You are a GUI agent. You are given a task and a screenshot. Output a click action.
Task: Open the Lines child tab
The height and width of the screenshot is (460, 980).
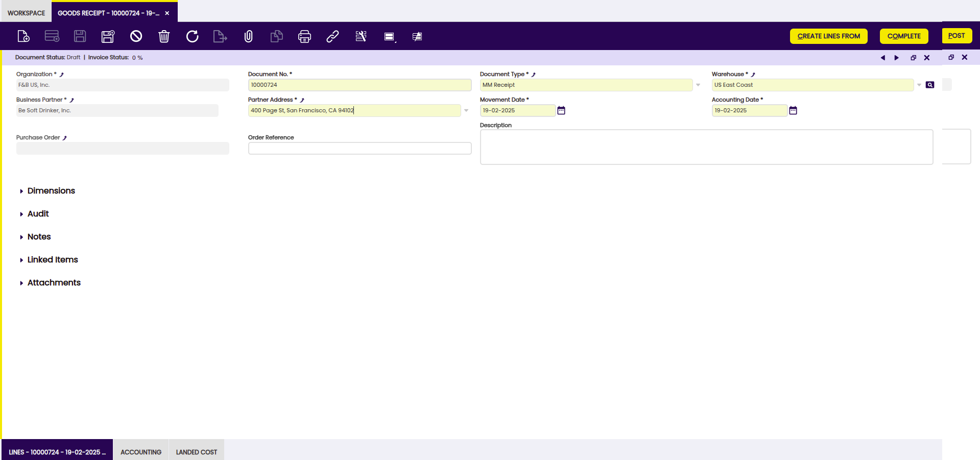57,452
